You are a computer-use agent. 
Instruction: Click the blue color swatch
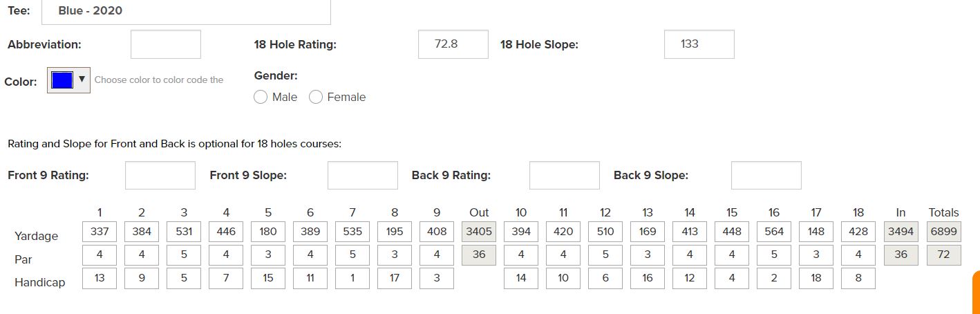click(x=62, y=80)
